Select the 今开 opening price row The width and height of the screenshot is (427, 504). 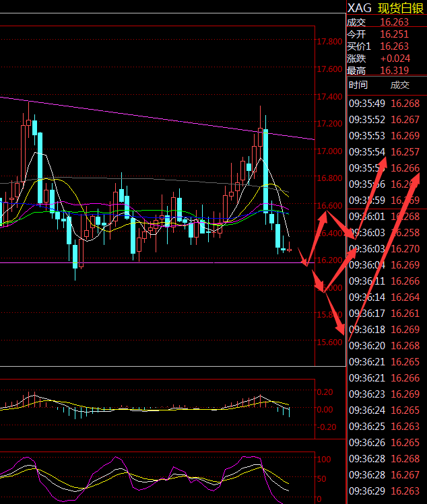386,34
